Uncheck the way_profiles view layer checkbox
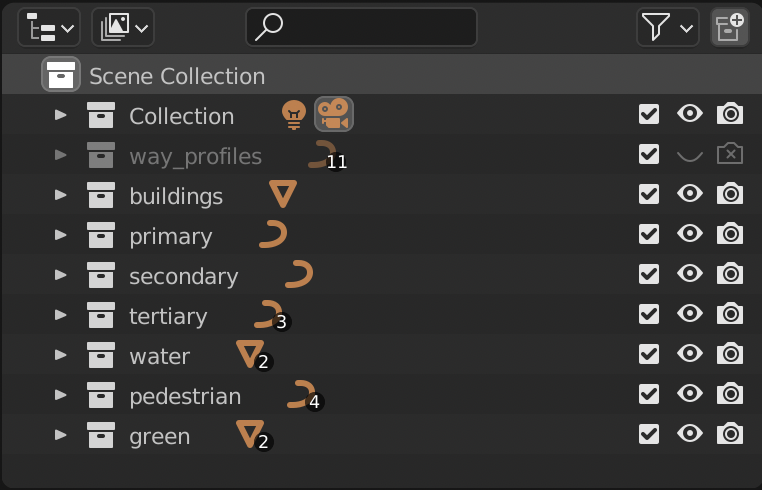This screenshot has height=490, width=762. pos(649,155)
